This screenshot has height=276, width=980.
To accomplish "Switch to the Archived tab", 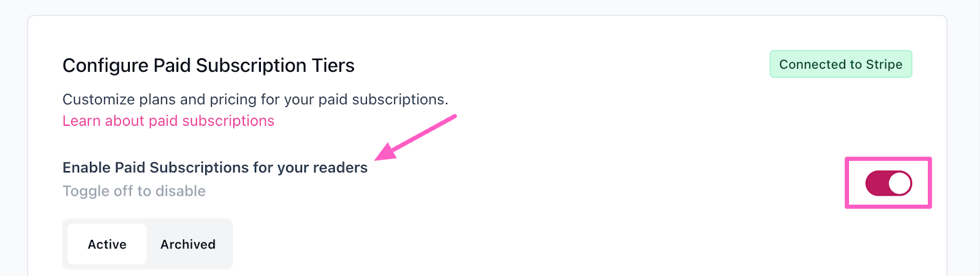I will point(188,244).
